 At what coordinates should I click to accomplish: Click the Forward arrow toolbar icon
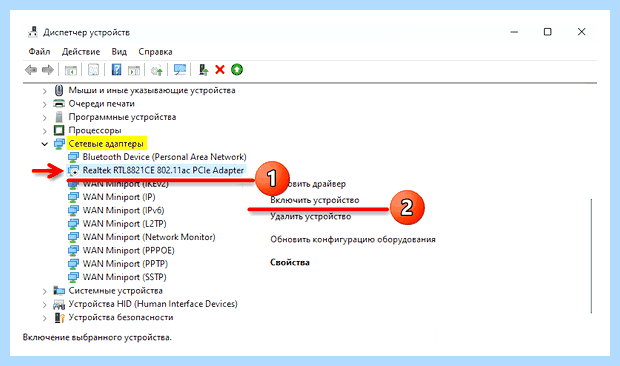coord(48,70)
